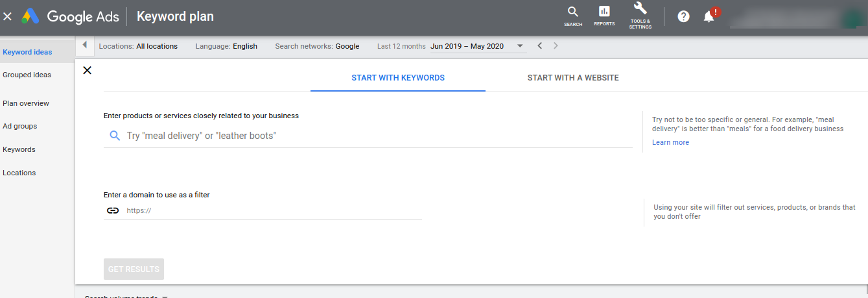Viewport: 868px width, 298px height.
Task: Edit Locations: All locations setting
Action: (x=138, y=46)
